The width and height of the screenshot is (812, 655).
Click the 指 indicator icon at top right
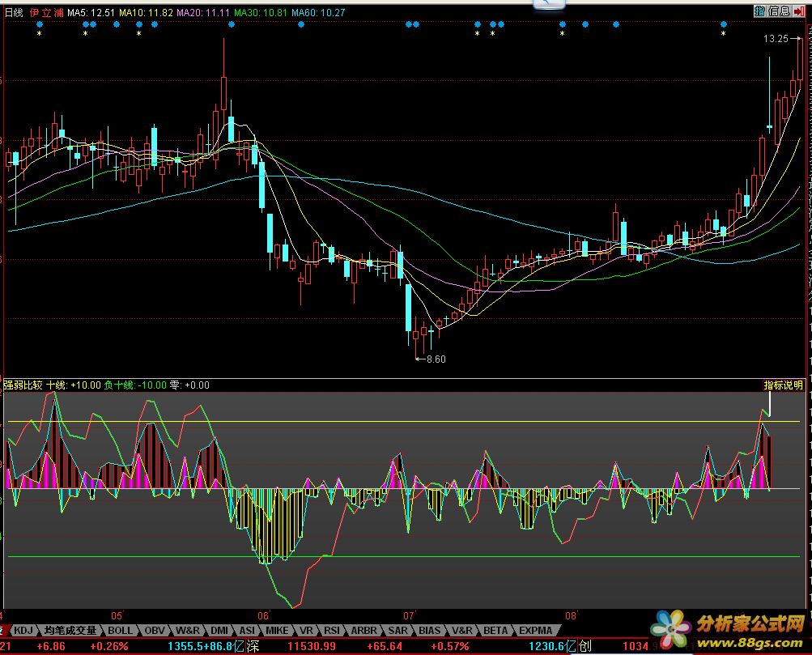(759, 11)
